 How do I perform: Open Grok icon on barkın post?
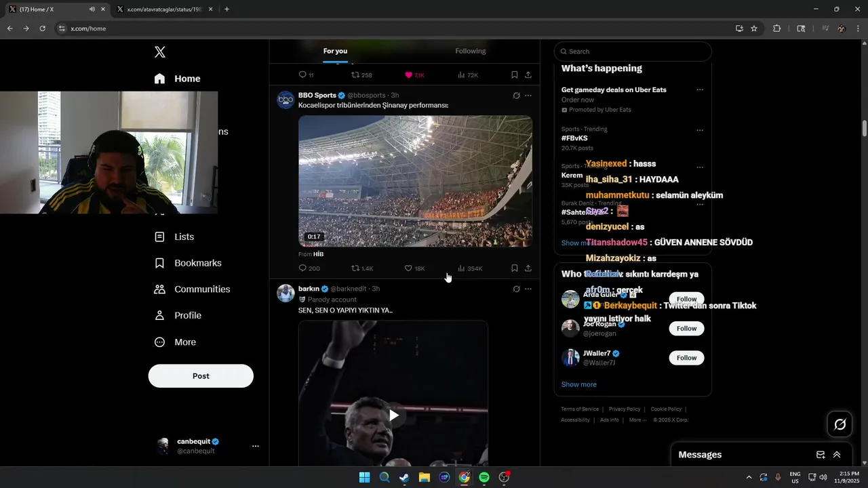coord(516,289)
